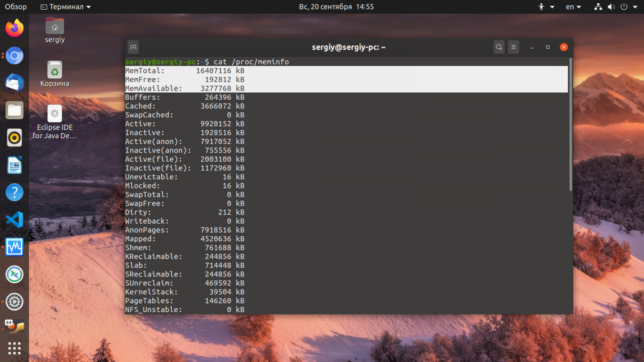Click the network indicator in top bar
This screenshot has width=644, height=362.
tap(598, 7)
